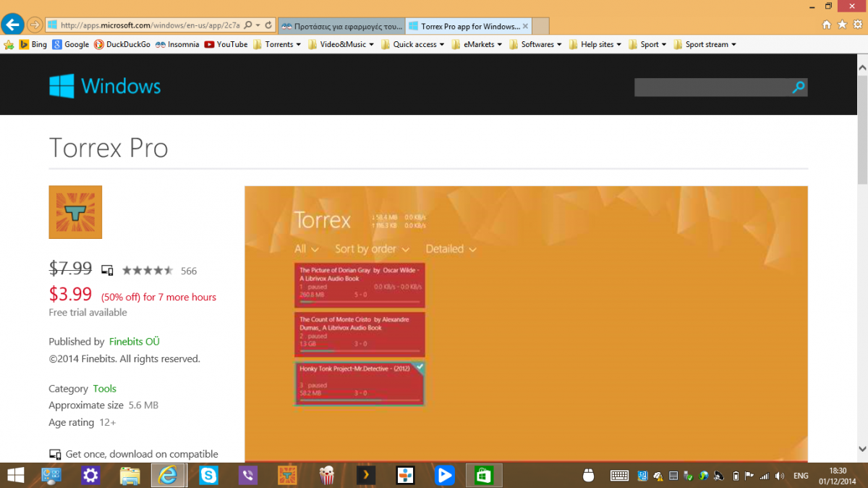Screen dimensions: 868x488
Task: Open the touch keyboard tray icon
Action: [619, 476]
